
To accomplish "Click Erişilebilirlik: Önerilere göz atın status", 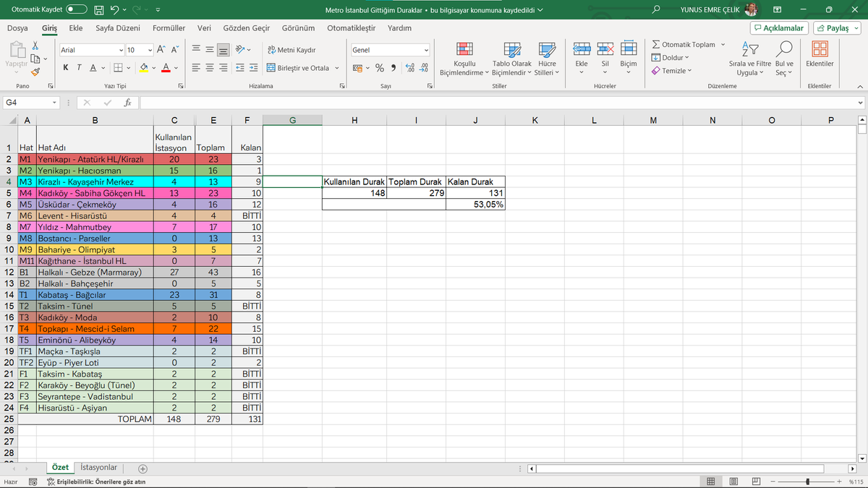I will coord(96,481).
